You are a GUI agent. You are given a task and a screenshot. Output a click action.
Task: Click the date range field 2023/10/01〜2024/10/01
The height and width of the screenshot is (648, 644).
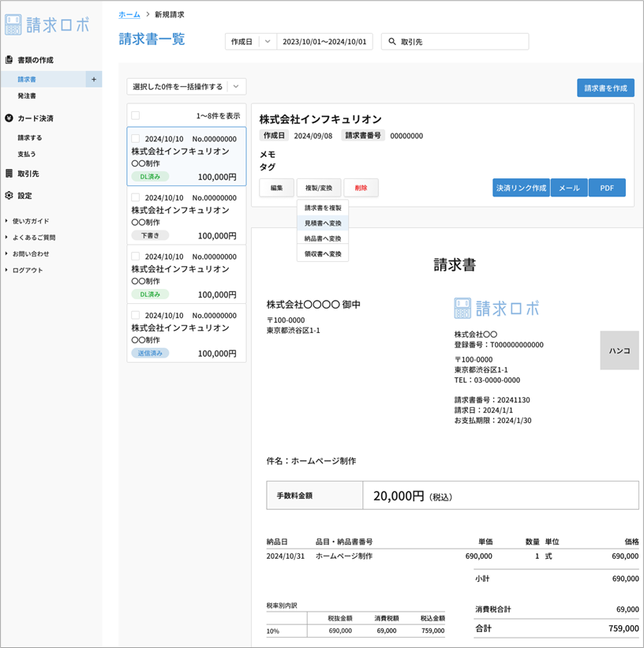[324, 42]
